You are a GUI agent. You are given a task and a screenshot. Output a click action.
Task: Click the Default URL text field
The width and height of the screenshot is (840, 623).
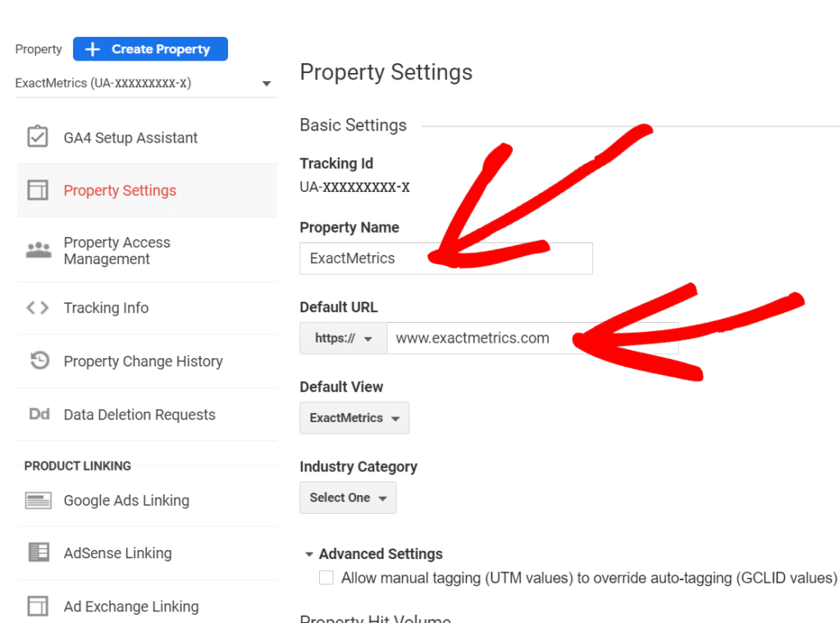pyautogui.click(x=533, y=339)
